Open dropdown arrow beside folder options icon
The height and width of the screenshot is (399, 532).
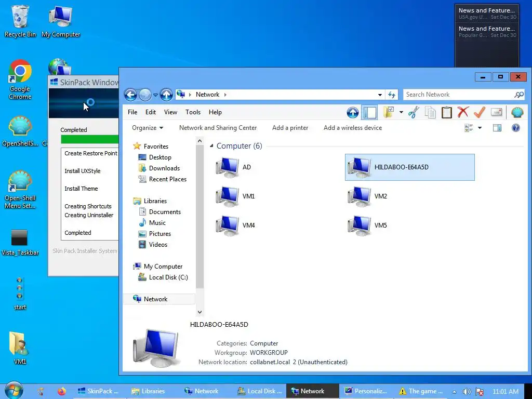pos(401,112)
